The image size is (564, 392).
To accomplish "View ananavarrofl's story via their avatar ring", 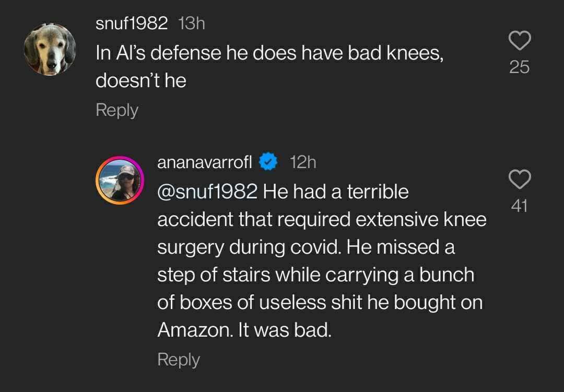I will click(x=120, y=180).
